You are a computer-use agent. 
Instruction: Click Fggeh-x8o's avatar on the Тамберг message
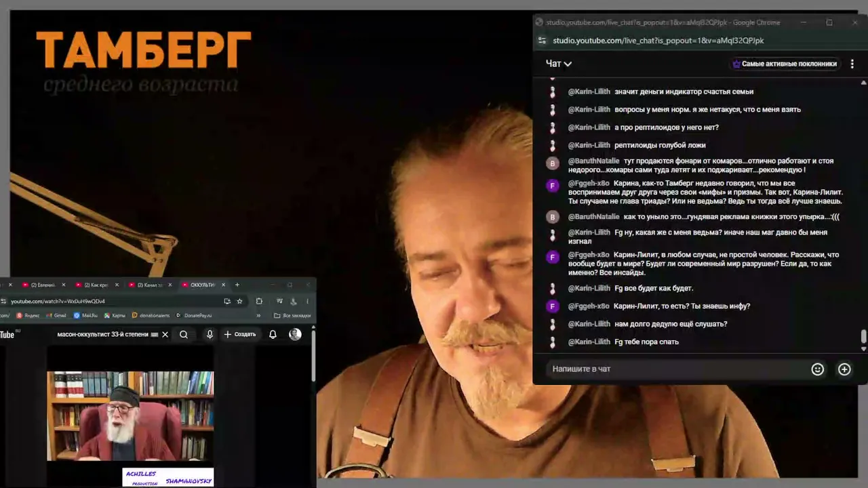pos(553,186)
